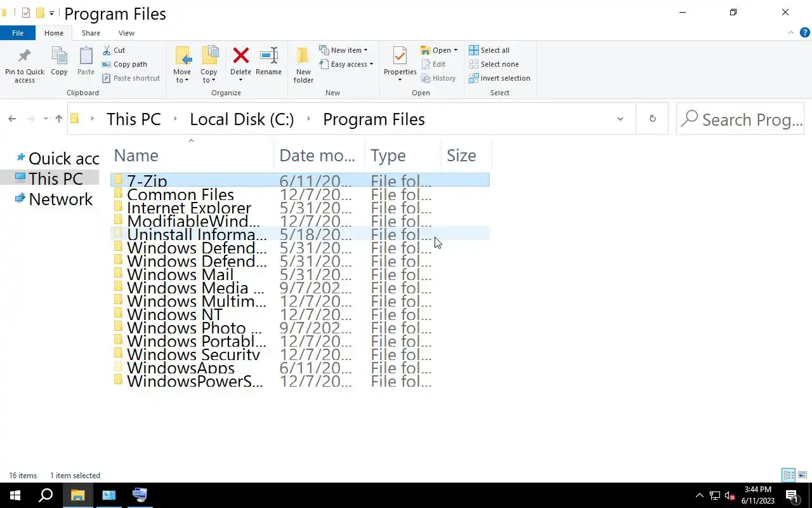812x508 pixels.
Task: Click Invert selection in ribbon
Action: coord(499,78)
